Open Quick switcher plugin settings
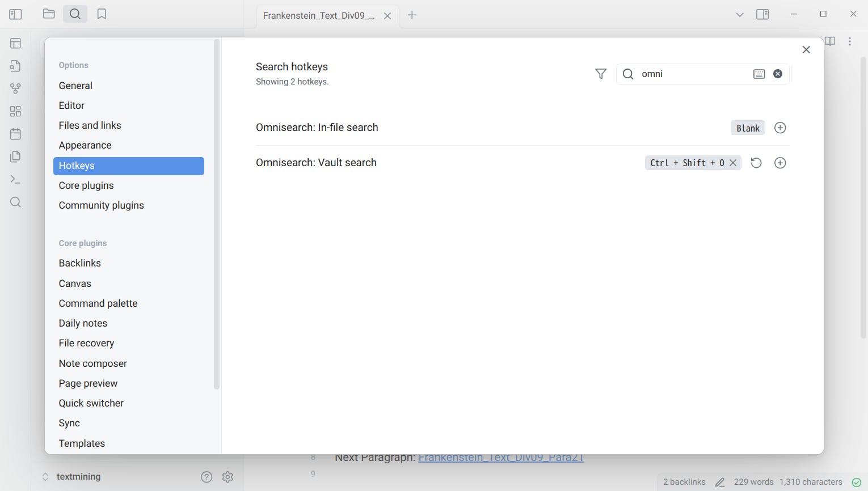This screenshot has width=868, height=491. pyautogui.click(x=129, y=403)
